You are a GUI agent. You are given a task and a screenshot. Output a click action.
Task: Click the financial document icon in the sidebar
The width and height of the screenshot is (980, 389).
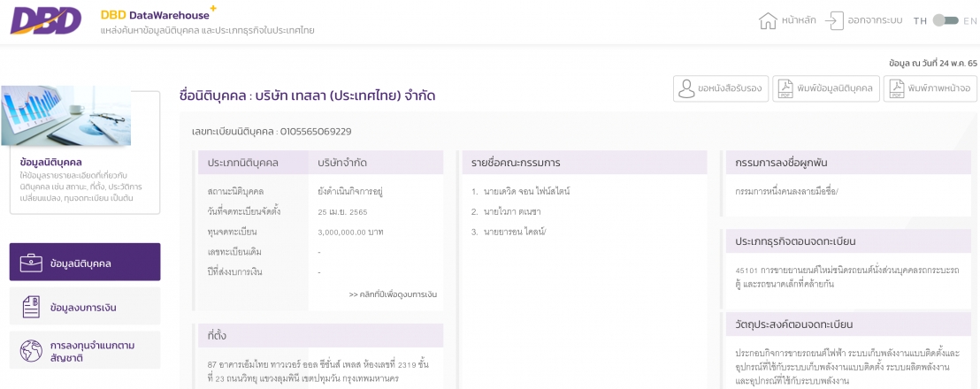pos(31,307)
